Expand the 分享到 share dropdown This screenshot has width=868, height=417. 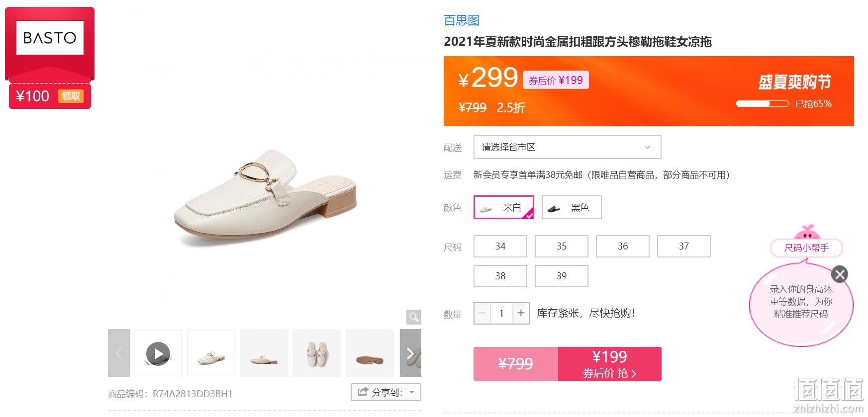point(386,392)
